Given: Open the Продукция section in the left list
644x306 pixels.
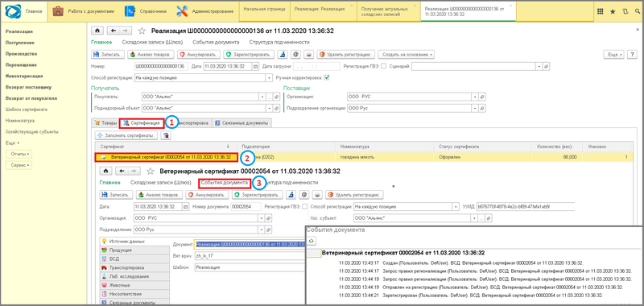Looking at the screenshot, I should coord(134,250).
